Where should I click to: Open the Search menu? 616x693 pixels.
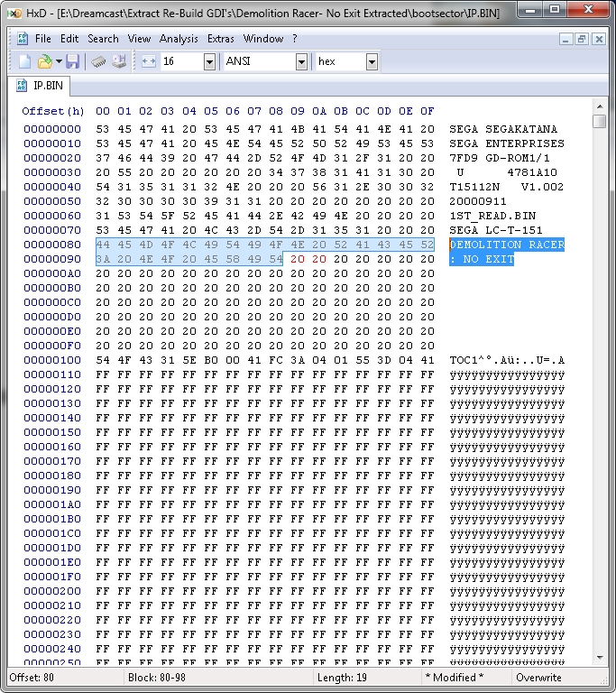click(103, 39)
